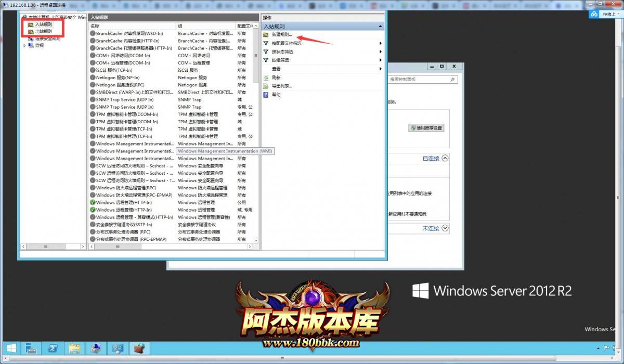The height and width of the screenshot is (364, 624).
Task: Switch to the Windows Firewall taskbar icon
Action: coord(139,348)
